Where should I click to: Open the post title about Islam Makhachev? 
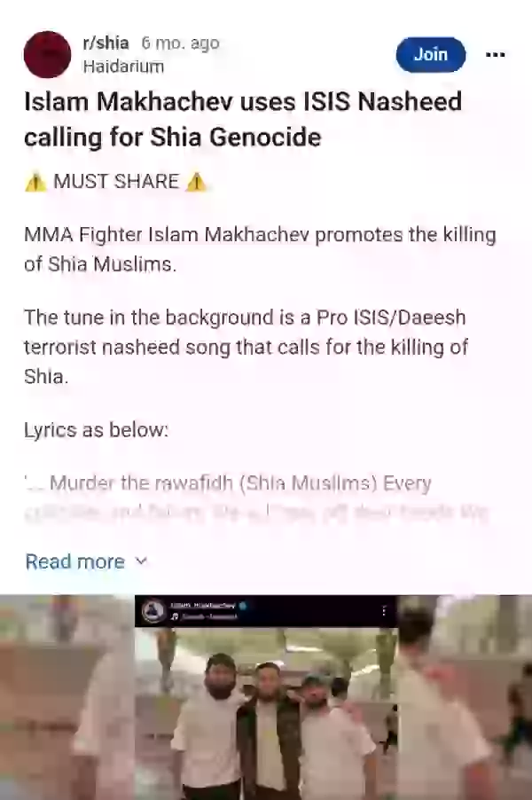pyautogui.click(x=243, y=119)
